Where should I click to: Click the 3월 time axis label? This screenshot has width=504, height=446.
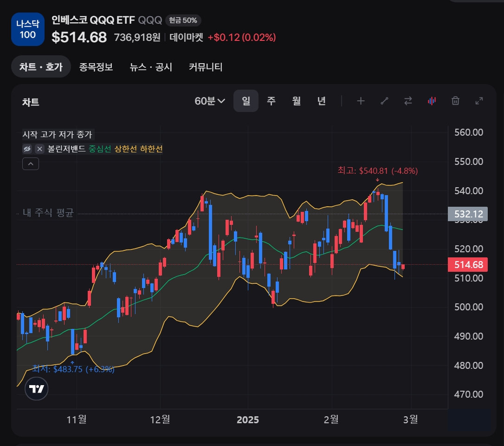[x=410, y=420]
